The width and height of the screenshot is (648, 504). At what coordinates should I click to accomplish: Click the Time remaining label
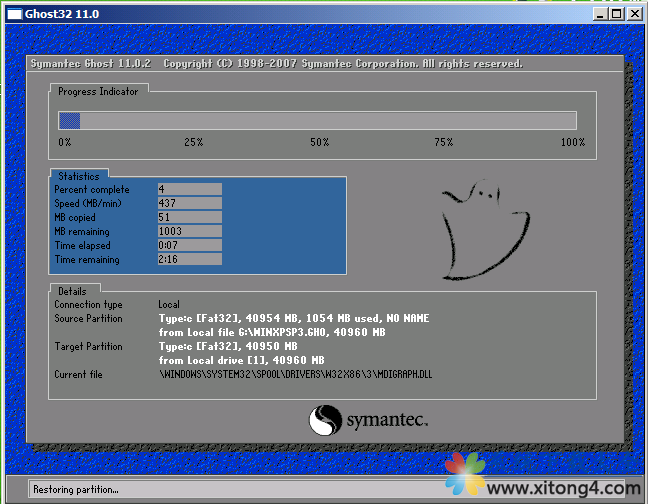click(x=87, y=260)
